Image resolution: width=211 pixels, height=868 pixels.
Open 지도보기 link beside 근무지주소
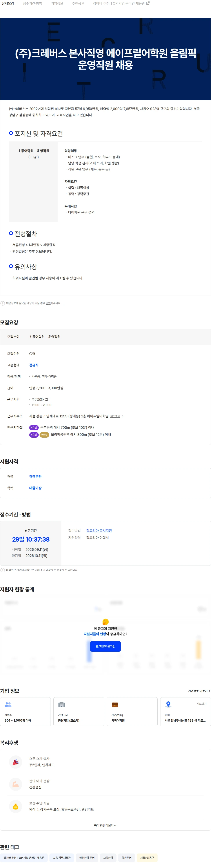pyautogui.click(x=115, y=416)
